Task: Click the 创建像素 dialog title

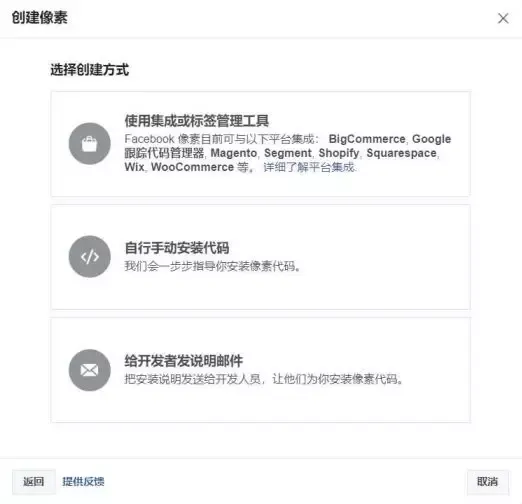Action: [x=40, y=18]
